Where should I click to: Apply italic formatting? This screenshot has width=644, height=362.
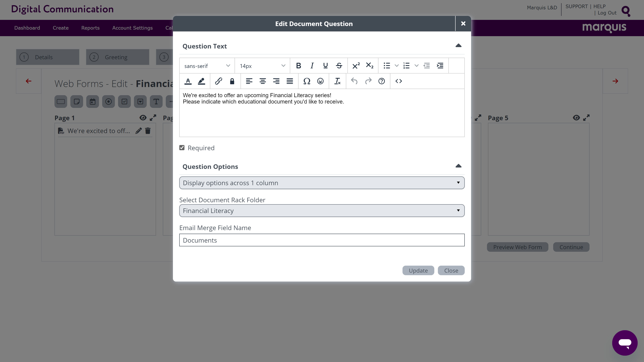coord(312,66)
